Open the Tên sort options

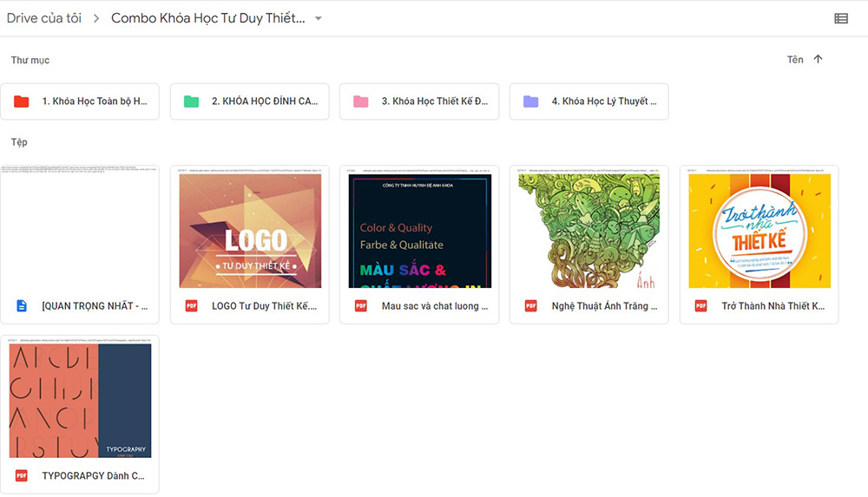pos(795,59)
